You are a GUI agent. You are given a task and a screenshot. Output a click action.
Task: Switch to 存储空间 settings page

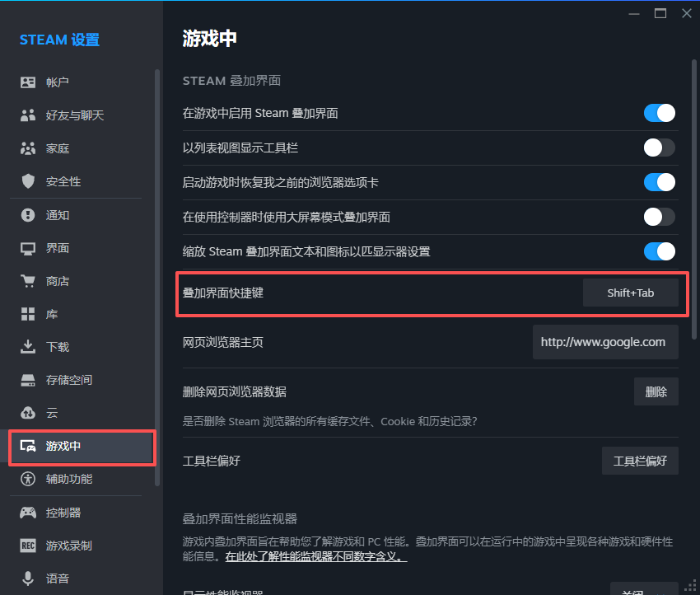coord(68,380)
